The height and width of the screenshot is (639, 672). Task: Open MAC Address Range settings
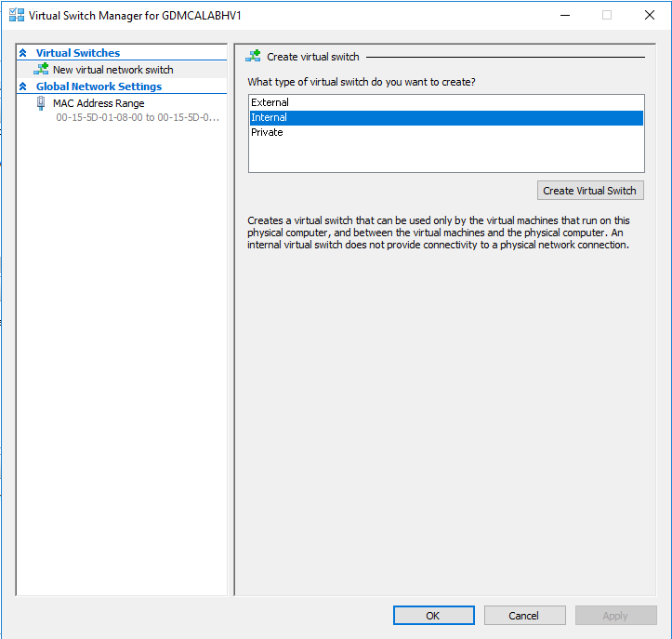[99, 103]
